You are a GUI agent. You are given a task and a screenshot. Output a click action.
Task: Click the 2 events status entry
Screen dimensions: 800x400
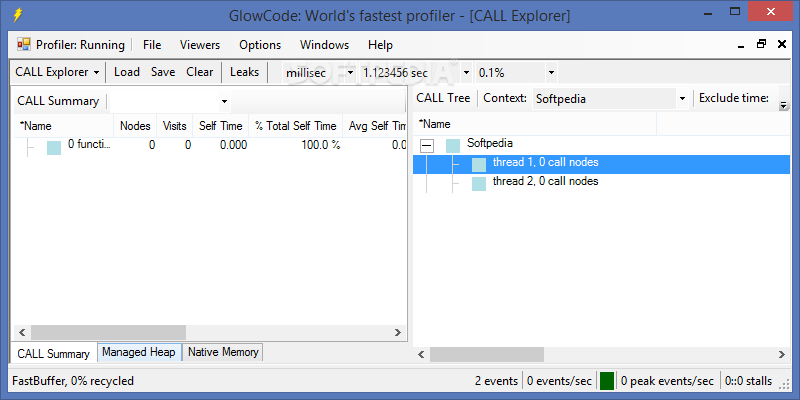tap(495, 381)
